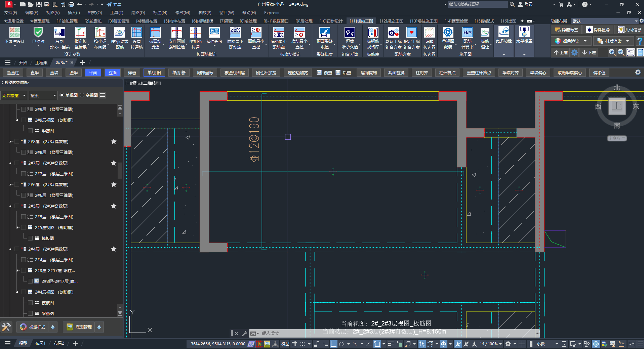This screenshot has height=349, width=644.
Task: Click the 面筋最小直径 icon
Action: click(x=256, y=33)
